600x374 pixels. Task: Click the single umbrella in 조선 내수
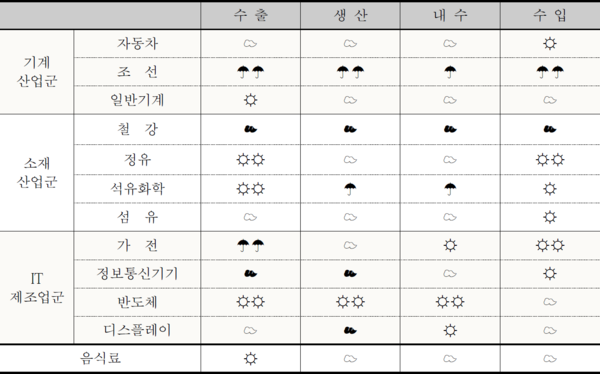click(450, 72)
